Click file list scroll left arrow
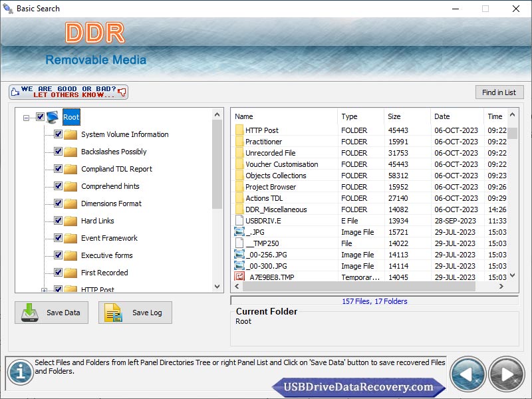The height and width of the screenshot is (399, 532). tap(237, 287)
